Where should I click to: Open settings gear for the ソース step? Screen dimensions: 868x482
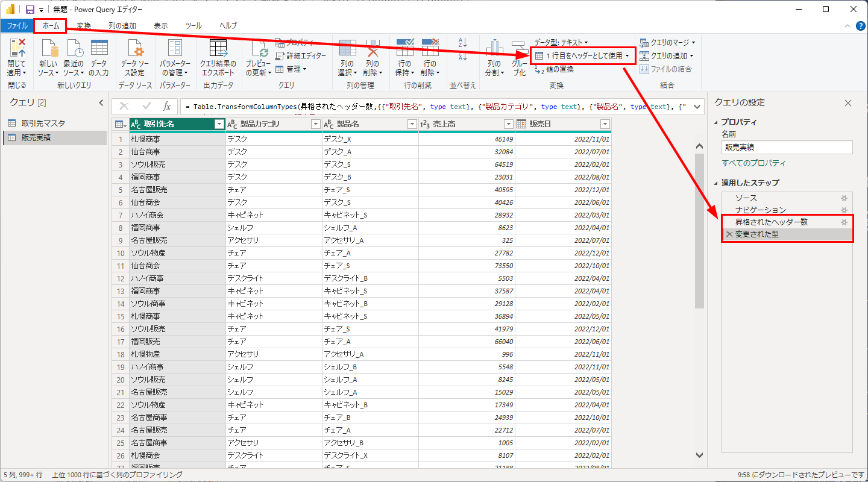tap(844, 198)
